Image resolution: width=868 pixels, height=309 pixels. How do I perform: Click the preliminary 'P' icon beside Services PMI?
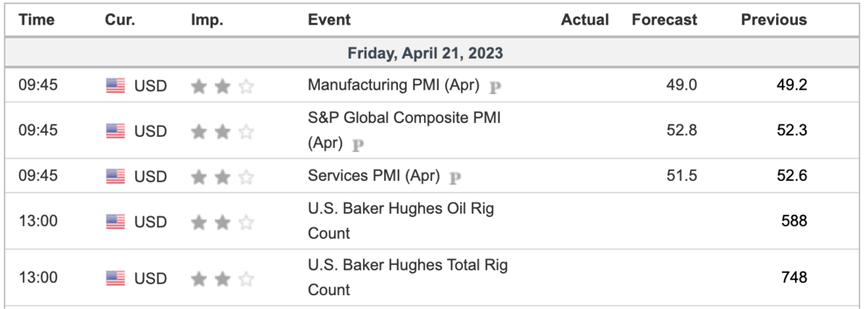click(x=455, y=177)
